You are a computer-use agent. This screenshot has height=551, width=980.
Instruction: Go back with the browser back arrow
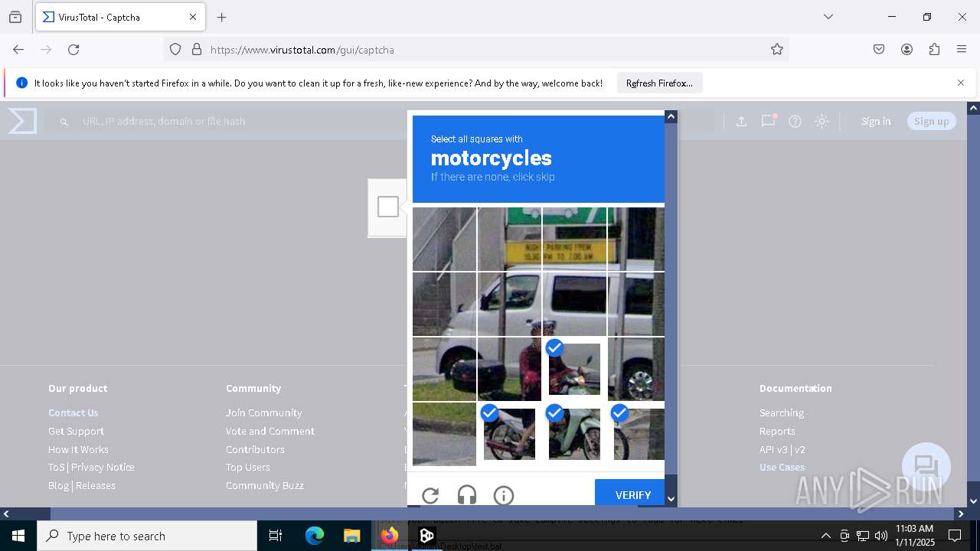click(18, 49)
